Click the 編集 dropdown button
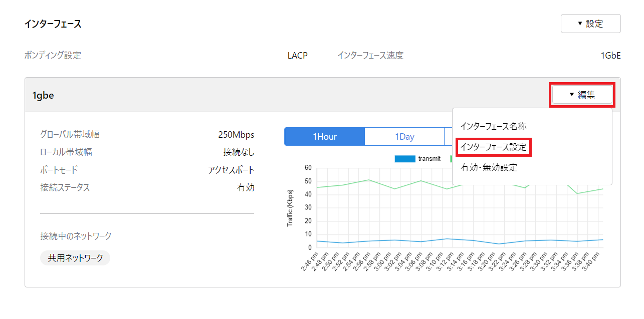 click(x=582, y=95)
